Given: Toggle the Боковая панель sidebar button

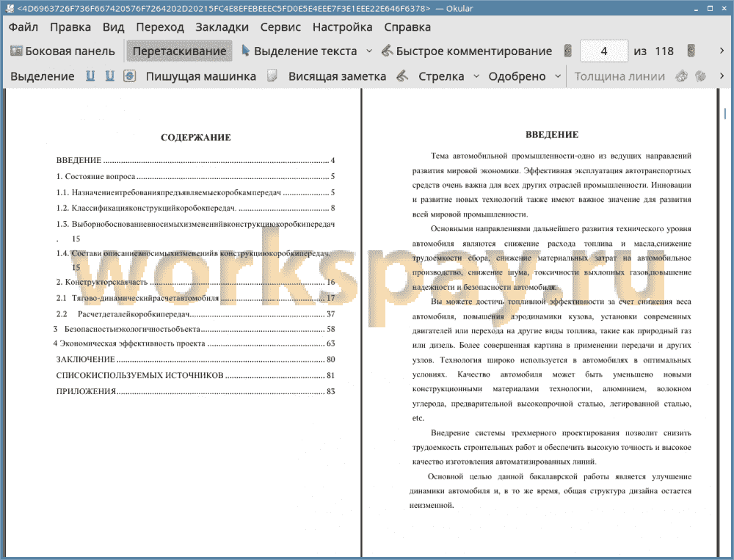Looking at the screenshot, I should pyautogui.click(x=62, y=51).
